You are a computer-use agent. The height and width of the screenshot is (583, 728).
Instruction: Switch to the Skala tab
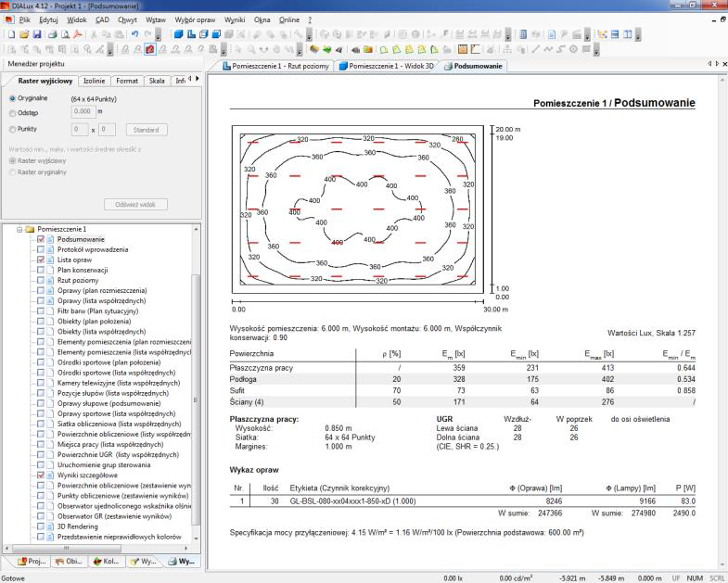(x=157, y=81)
